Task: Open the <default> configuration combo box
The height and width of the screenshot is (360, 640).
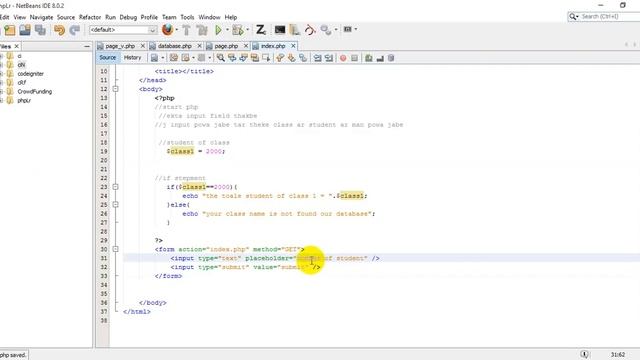Action: coord(123,30)
